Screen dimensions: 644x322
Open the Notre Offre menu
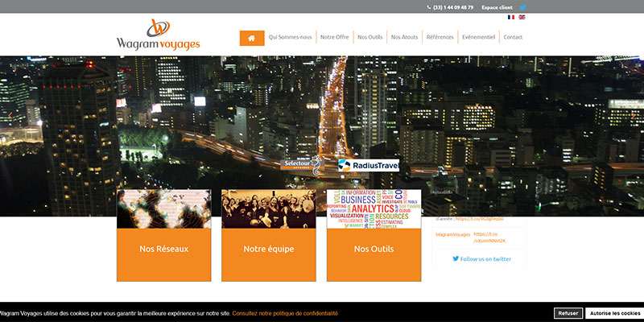(x=335, y=37)
